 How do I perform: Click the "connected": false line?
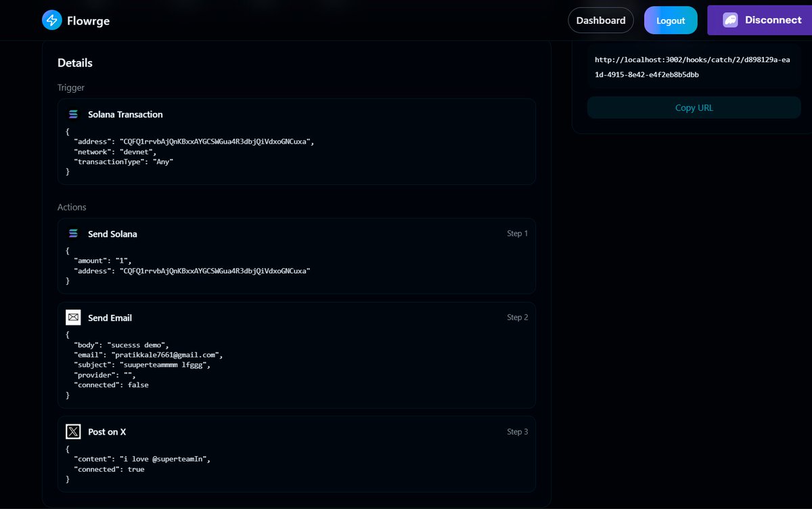pos(111,385)
